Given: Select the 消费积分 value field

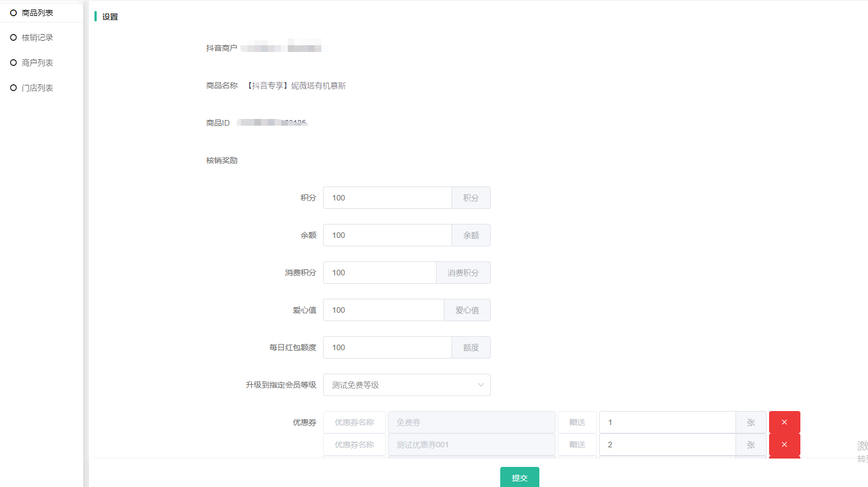Looking at the screenshot, I should pyautogui.click(x=380, y=273).
